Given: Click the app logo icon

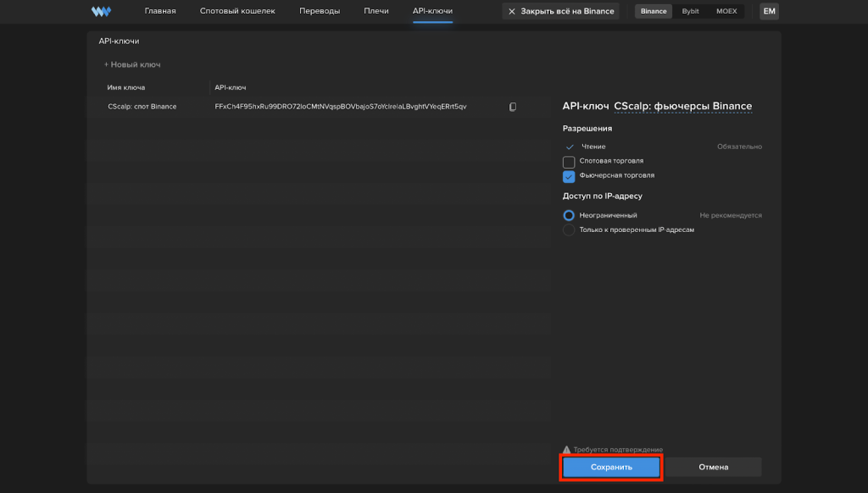Looking at the screenshot, I should point(101,11).
